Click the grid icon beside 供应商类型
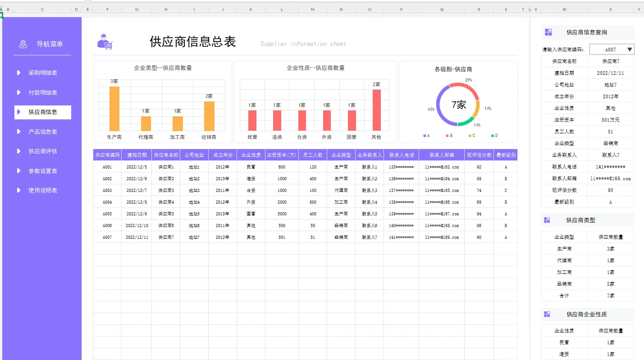Screen dimensions: 644x360 548,219
